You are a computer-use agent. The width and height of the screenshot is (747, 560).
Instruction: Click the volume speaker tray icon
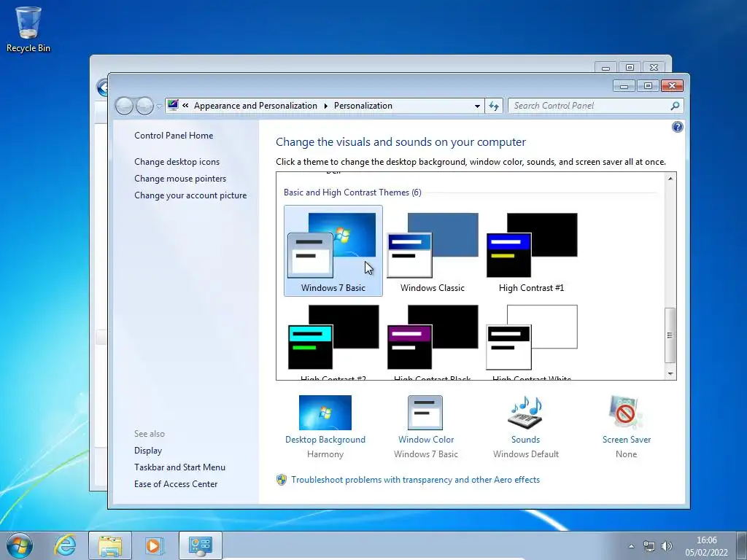click(x=667, y=546)
